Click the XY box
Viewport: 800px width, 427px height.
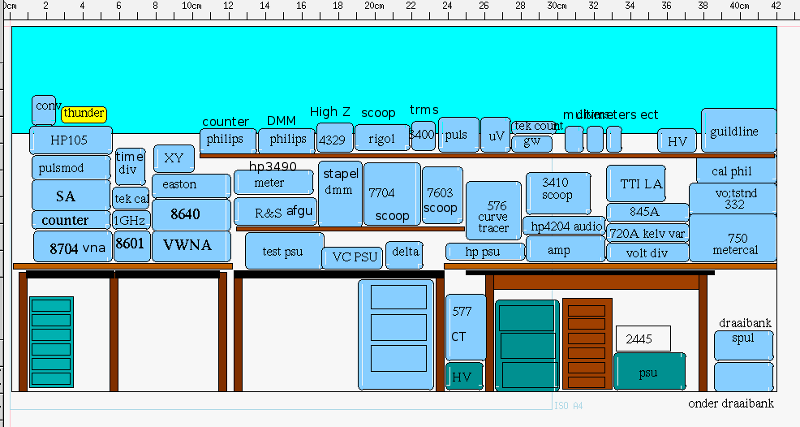tap(174, 158)
